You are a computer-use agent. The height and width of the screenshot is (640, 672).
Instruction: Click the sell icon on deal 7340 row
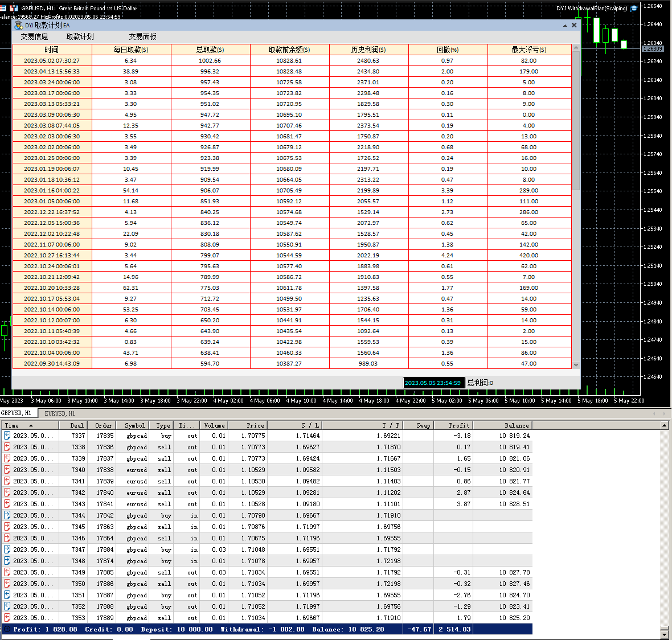click(7, 470)
